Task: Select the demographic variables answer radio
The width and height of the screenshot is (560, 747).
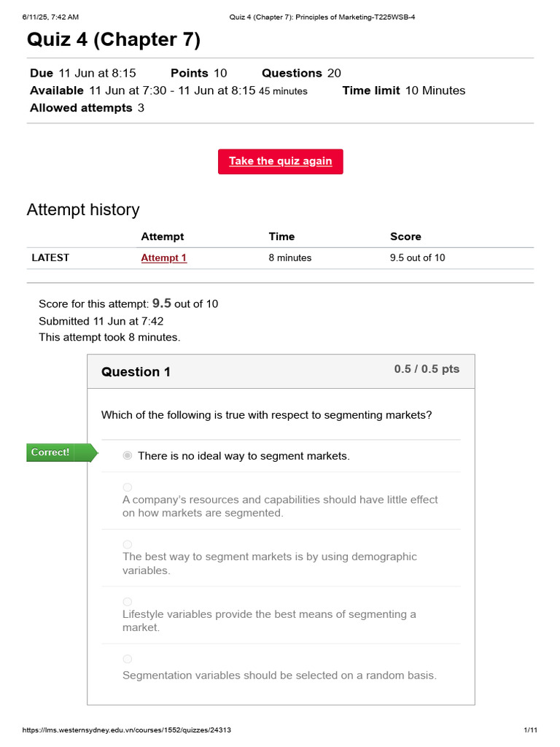Action: (x=128, y=544)
